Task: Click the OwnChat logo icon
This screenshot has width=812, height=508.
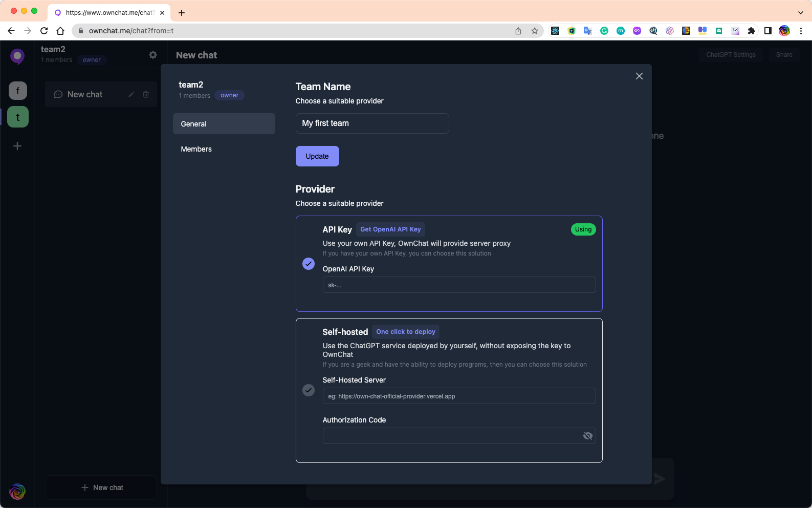Action: 17,56
